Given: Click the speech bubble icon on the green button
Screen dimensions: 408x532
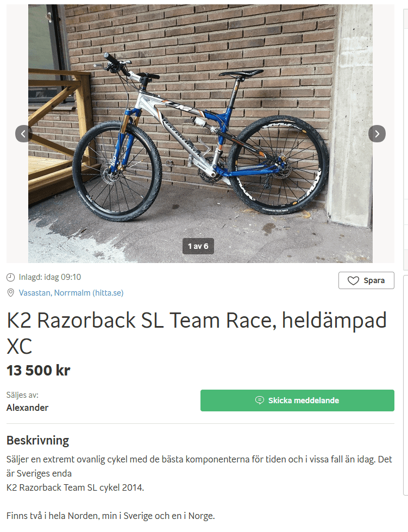Looking at the screenshot, I should coord(260,400).
